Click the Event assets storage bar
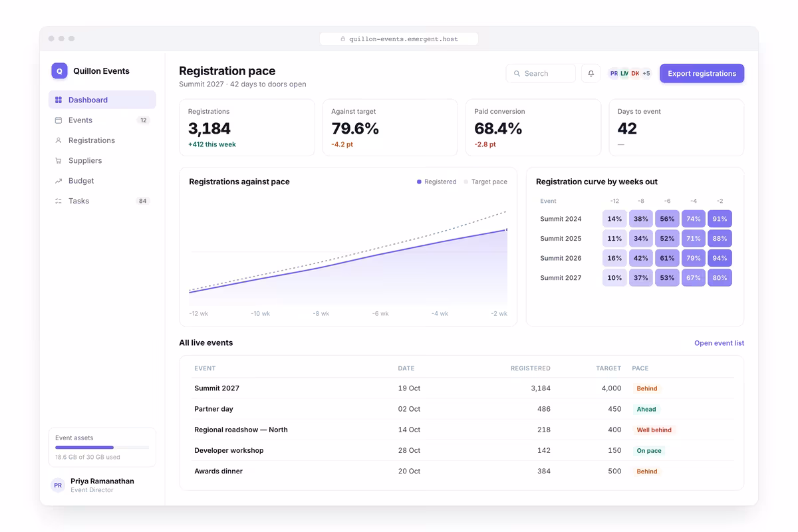 [102, 448]
